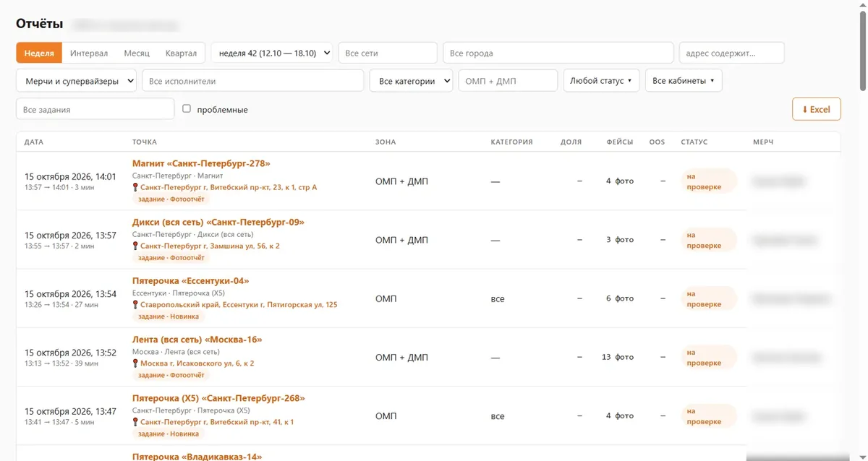Focus the Все исполнители search field
Image resolution: width=868 pixels, height=461 pixels.
coord(253,81)
